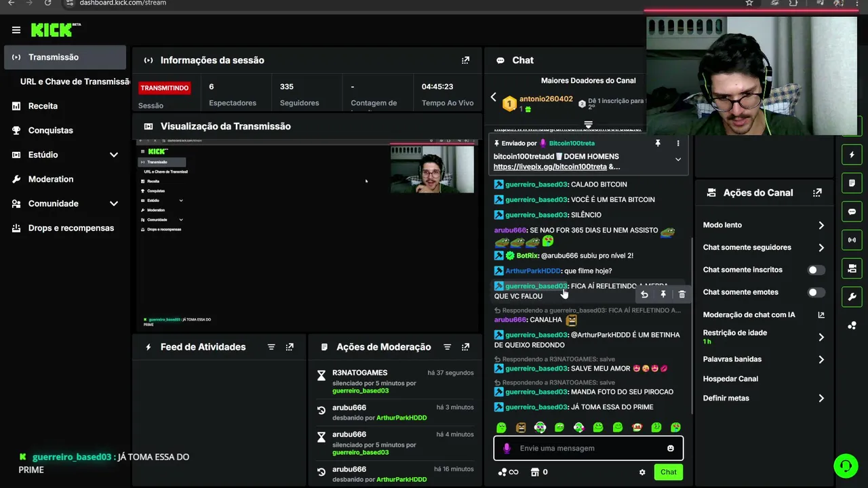Insert the brown angry-face emote
Screen dimensions: 868x488
[521, 428]
